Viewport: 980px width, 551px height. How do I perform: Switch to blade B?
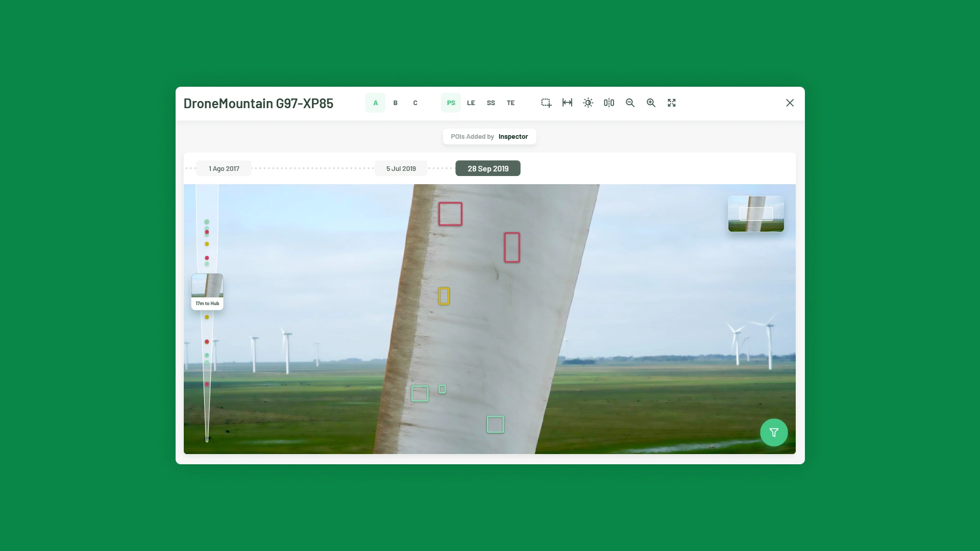pyautogui.click(x=395, y=103)
